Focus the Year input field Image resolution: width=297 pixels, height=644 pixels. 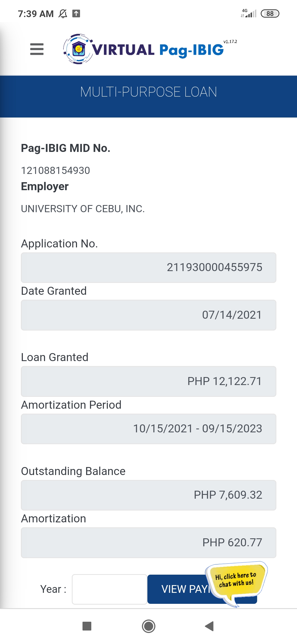click(x=109, y=589)
